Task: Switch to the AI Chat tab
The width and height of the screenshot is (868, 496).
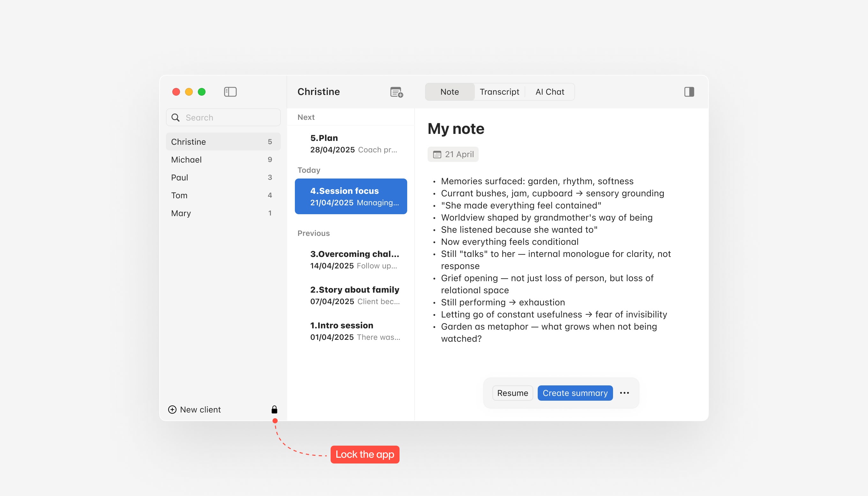Action: click(x=550, y=91)
